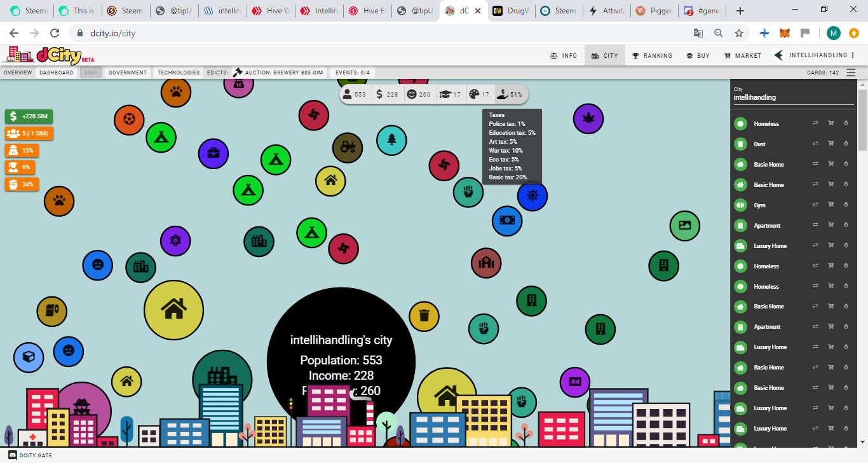Go to the Market page
The height and width of the screenshot is (463, 868).
[x=743, y=55]
